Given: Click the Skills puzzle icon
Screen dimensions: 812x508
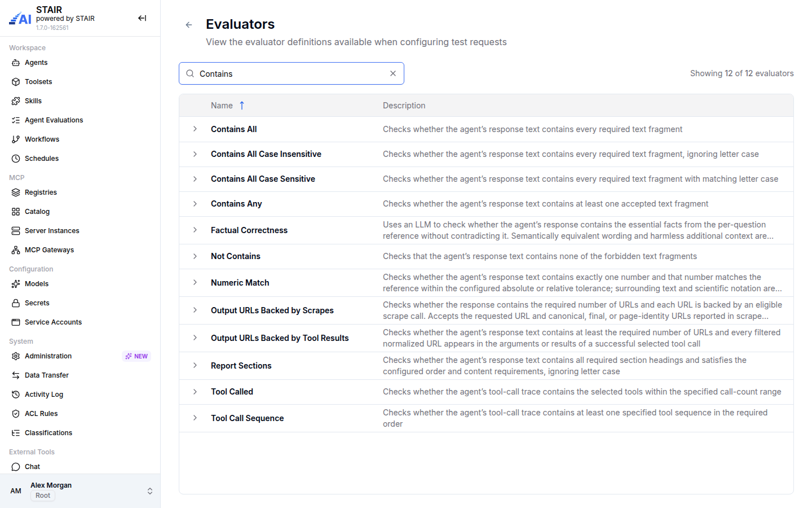Looking at the screenshot, I should point(16,101).
